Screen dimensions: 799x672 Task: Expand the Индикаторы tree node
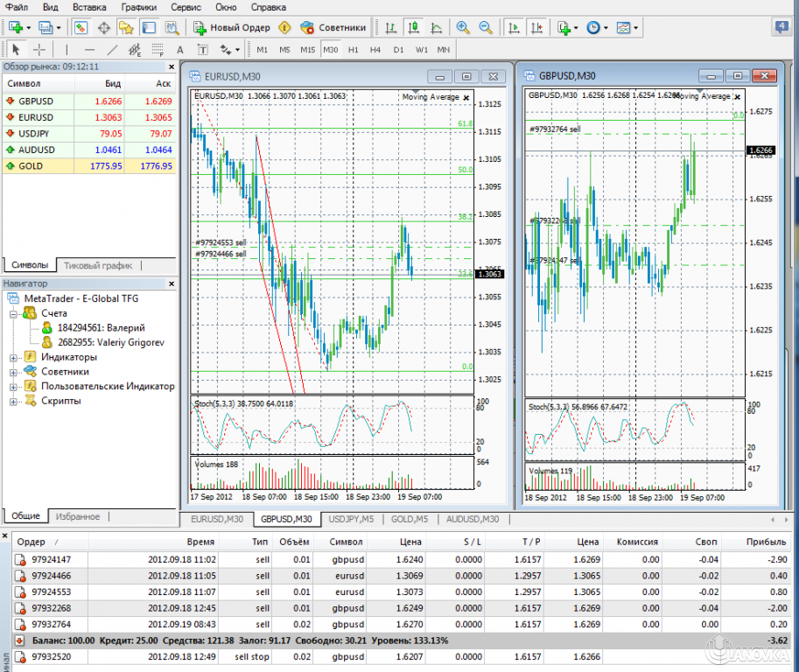[x=14, y=357]
